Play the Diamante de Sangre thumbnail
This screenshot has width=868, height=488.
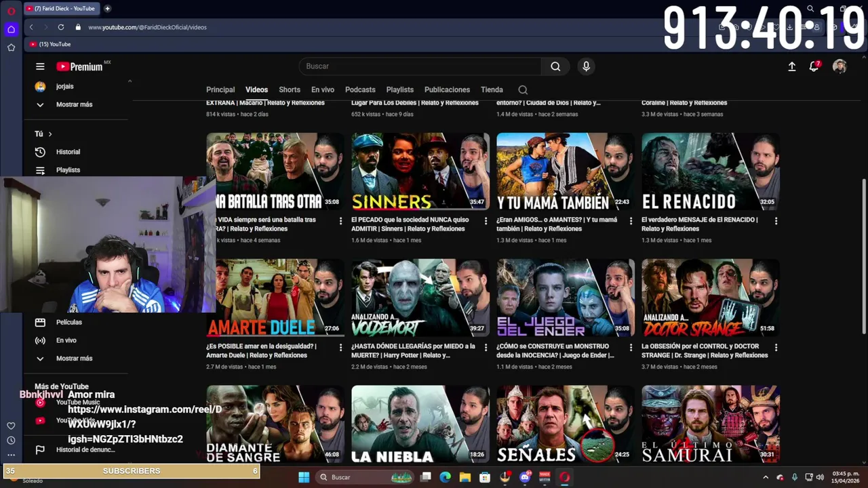(275, 424)
